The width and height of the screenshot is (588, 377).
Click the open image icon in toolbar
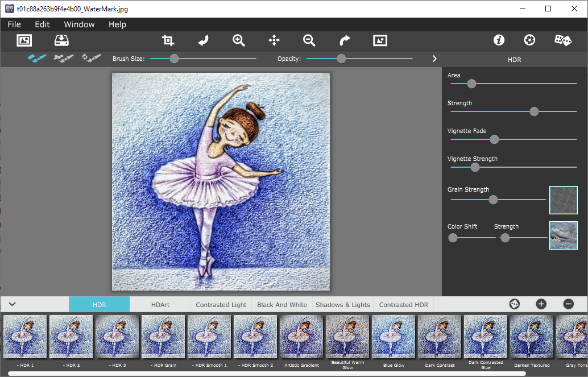24,40
